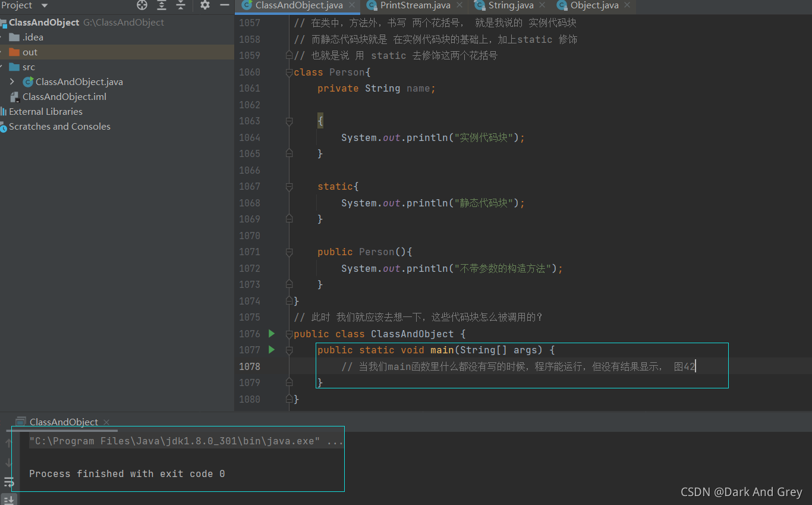Click the println "实例代码块" statement
The width and height of the screenshot is (812, 505).
pyautogui.click(x=433, y=137)
